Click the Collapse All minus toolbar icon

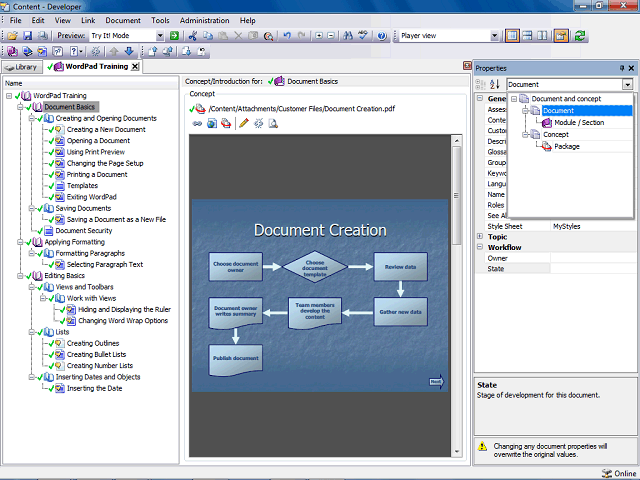click(331, 36)
